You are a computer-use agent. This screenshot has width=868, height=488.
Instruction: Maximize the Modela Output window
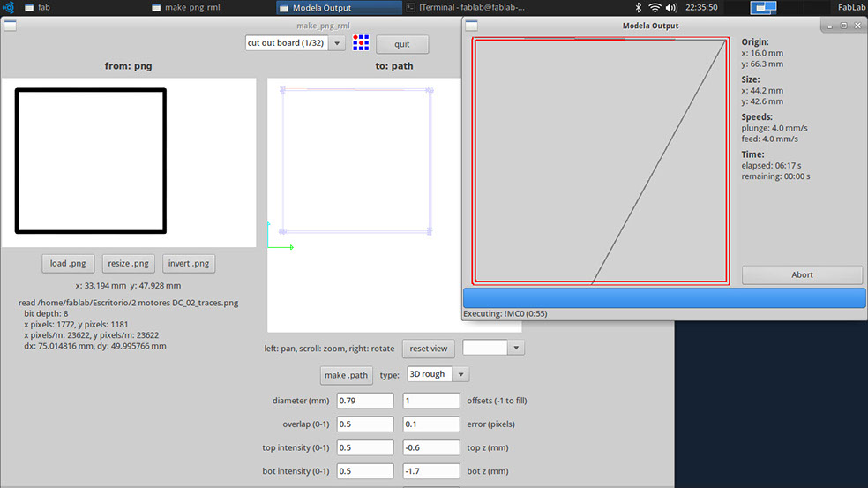click(x=843, y=26)
